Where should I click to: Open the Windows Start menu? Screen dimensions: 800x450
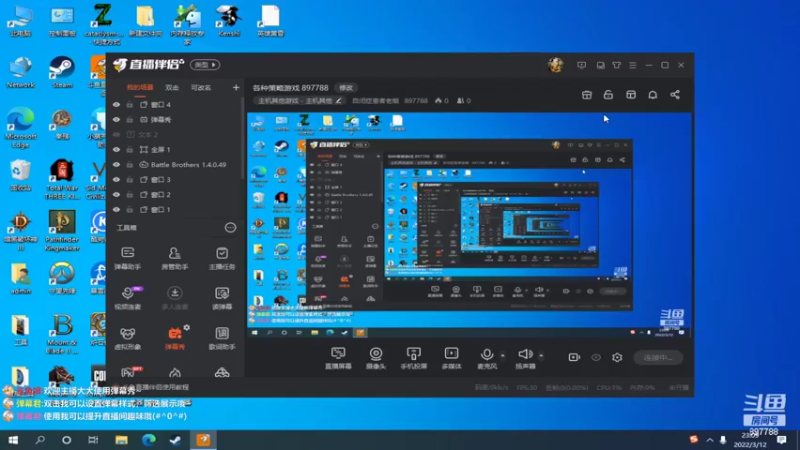click(x=13, y=440)
